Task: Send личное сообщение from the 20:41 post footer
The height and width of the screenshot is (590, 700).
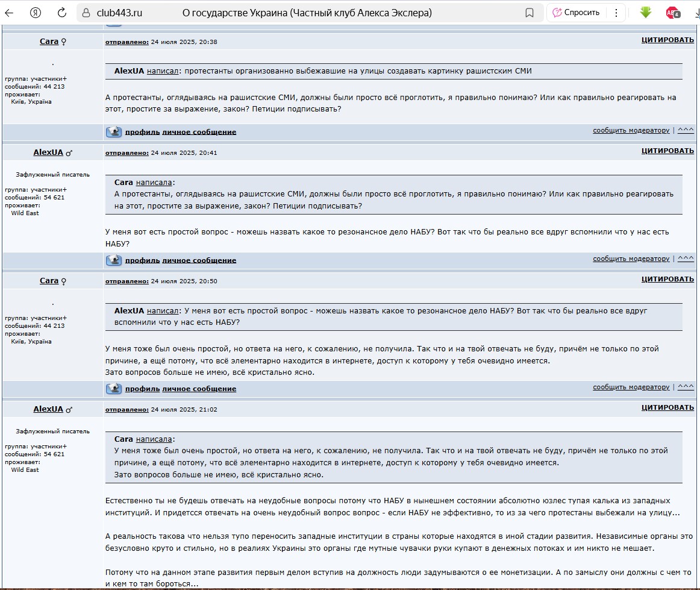Action: (x=199, y=260)
